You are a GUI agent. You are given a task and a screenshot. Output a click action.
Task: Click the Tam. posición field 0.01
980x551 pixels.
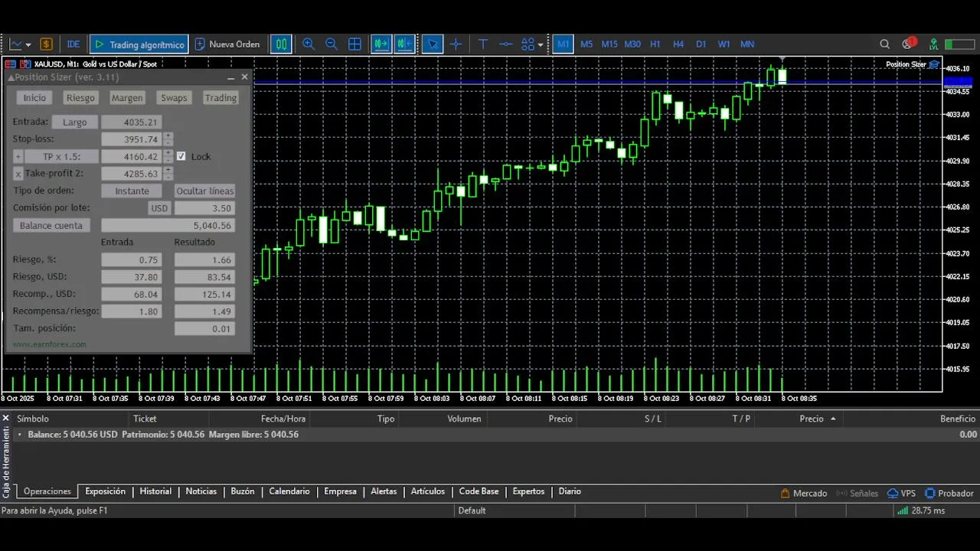204,329
